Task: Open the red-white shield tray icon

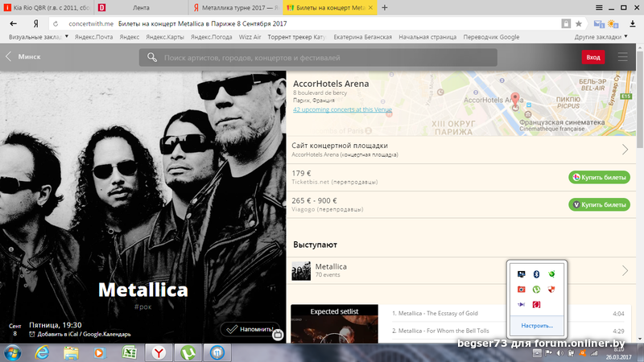Action: pyautogui.click(x=551, y=290)
